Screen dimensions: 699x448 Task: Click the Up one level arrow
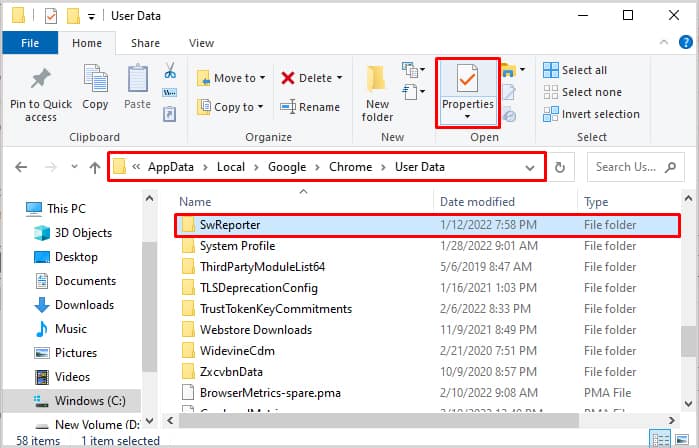(x=95, y=168)
